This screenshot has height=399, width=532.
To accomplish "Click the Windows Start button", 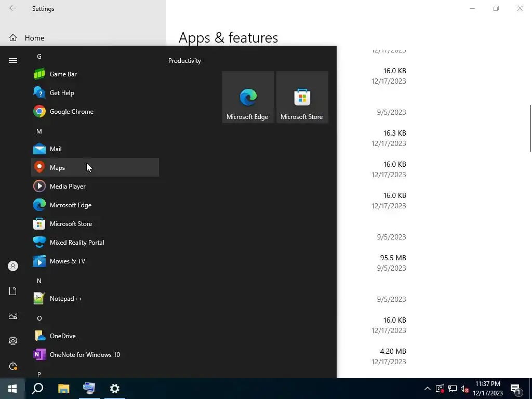I will (x=12, y=389).
